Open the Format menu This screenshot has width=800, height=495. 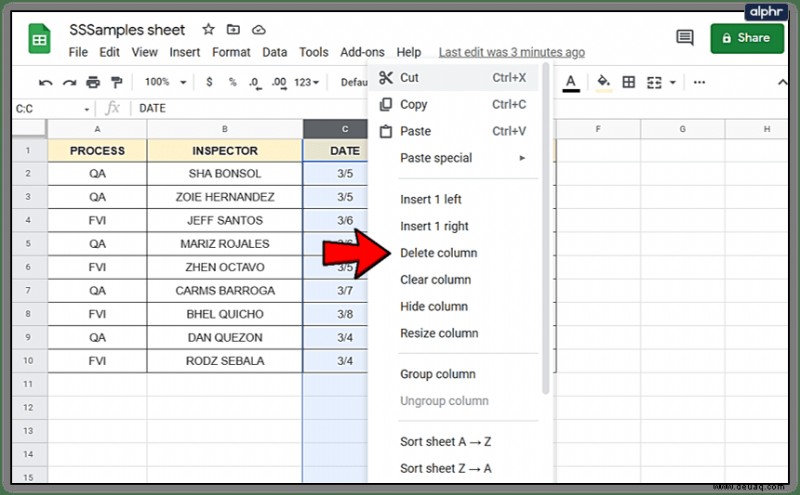coord(231,53)
